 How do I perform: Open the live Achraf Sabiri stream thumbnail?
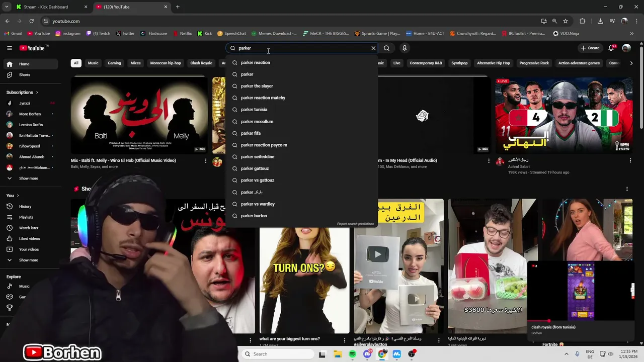point(564,115)
